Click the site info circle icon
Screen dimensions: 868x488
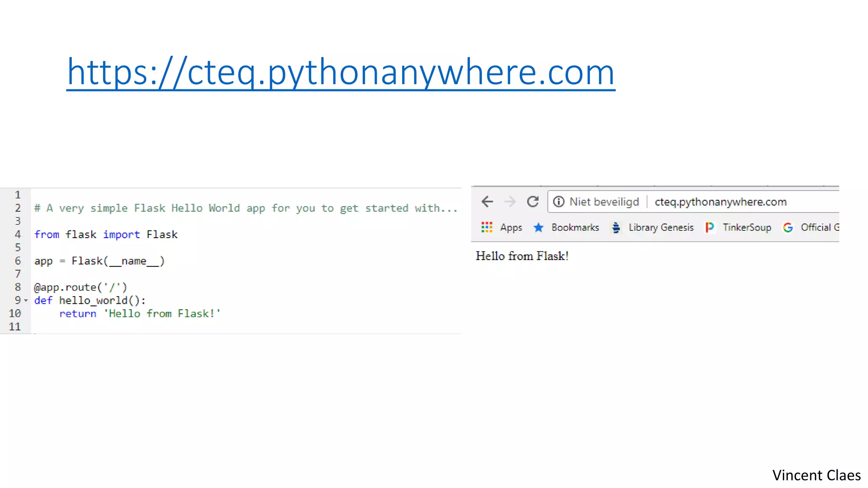click(x=559, y=202)
